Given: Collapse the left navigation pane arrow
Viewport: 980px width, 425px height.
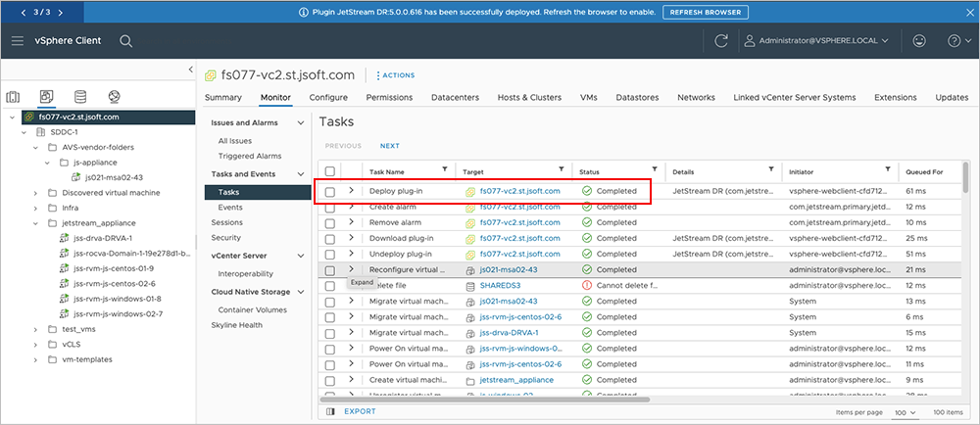Looking at the screenshot, I should tap(190, 69).
